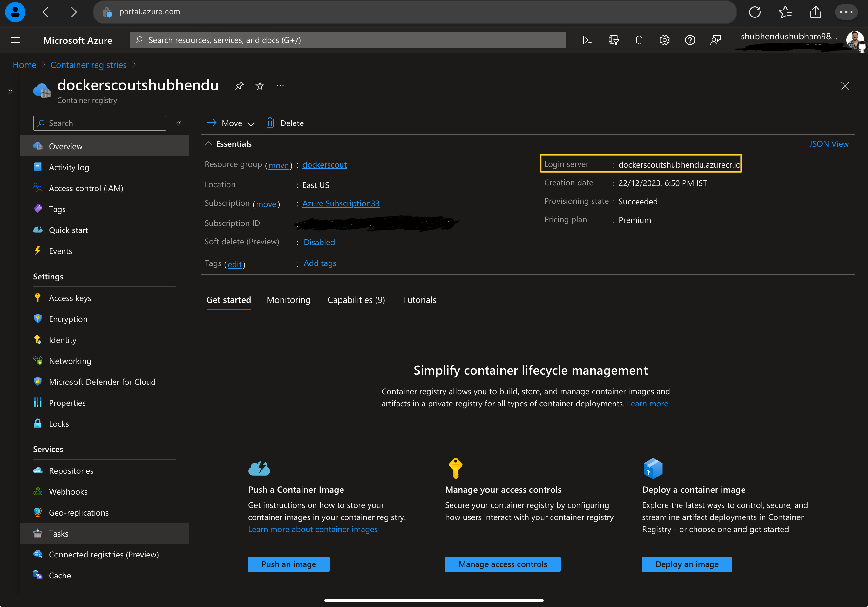Open Azure Cloud Shell icon
Image resolution: width=868 pixels, height=607 pixels.
pos(588,40)
